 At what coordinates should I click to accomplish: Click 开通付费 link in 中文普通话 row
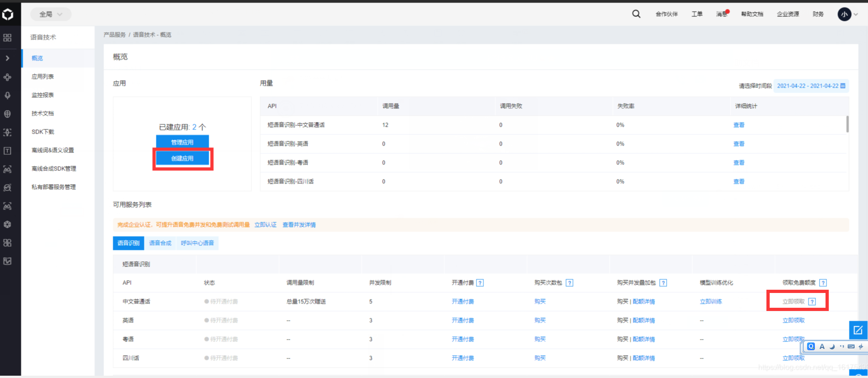pos(463,302)
